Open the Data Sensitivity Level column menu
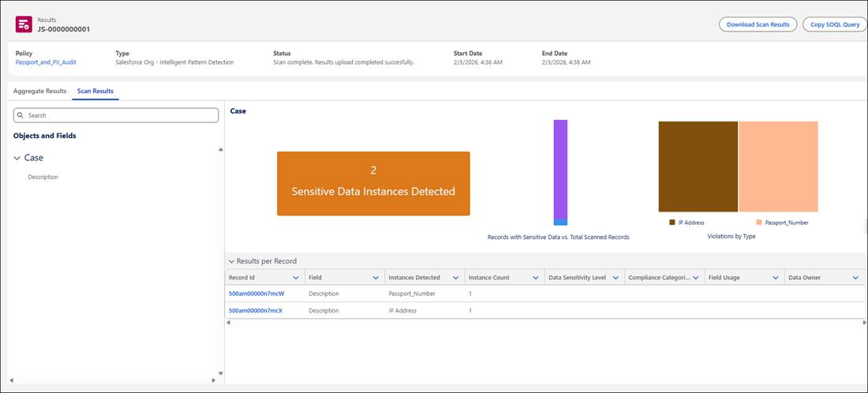The width and height of the screenshot is (868, 393). pos(615,278)
